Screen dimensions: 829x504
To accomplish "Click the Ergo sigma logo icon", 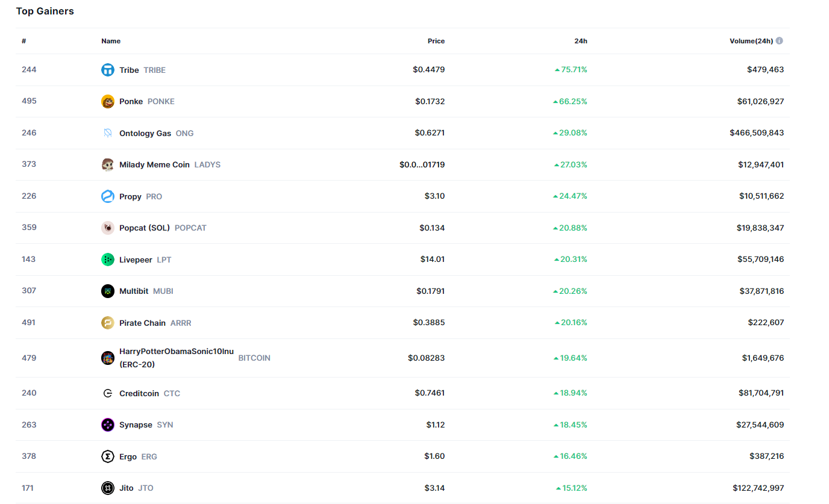I will click(107, 456).
